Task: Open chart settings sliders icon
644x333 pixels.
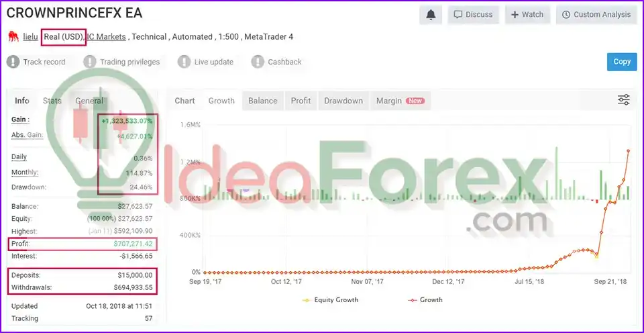Action: click(x=623, y=100)
